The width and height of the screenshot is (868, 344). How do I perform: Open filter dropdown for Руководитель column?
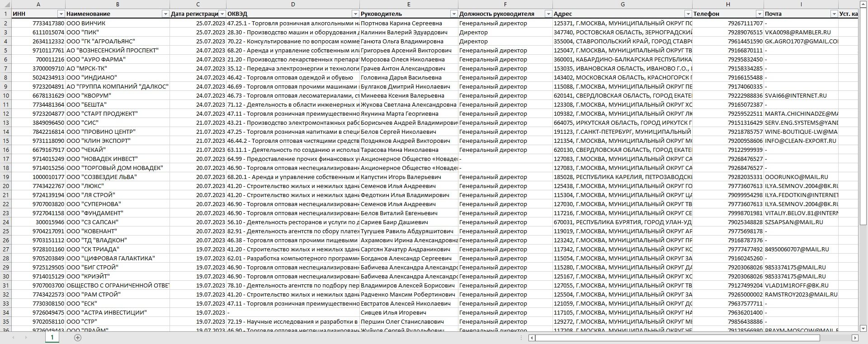pyautogui.click(x=454, y=14)
